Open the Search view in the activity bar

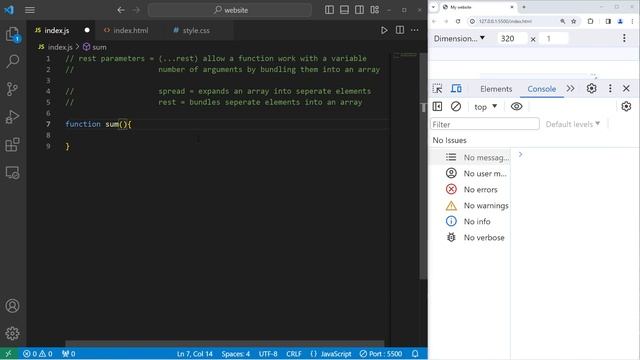[13, 62]
